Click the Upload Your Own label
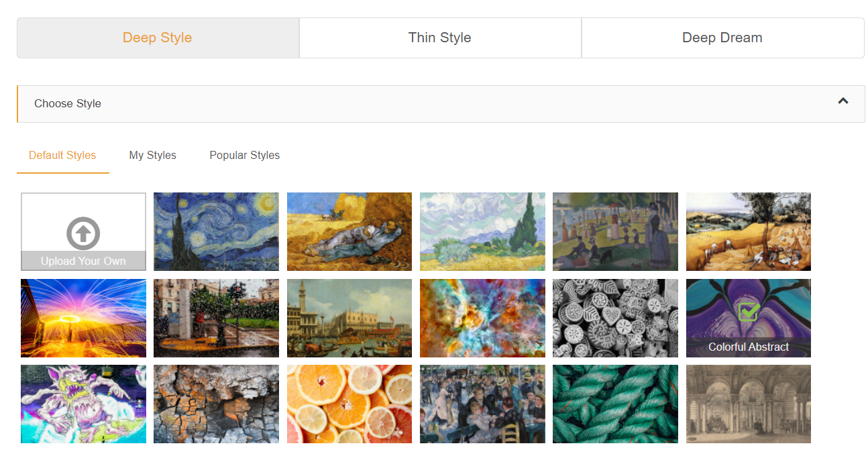868x460 pixels. pyautogui.click(x=83, y=261)
